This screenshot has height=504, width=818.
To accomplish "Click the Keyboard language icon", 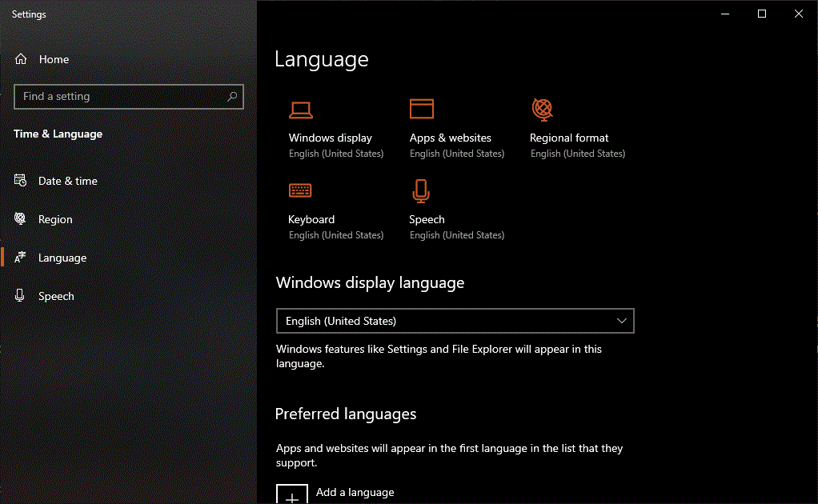I will 301,190.
